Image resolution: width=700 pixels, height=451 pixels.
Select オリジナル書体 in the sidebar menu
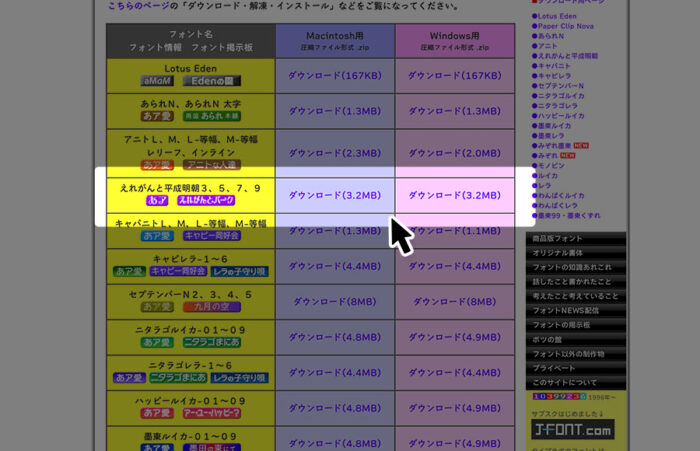pos(562,253)
